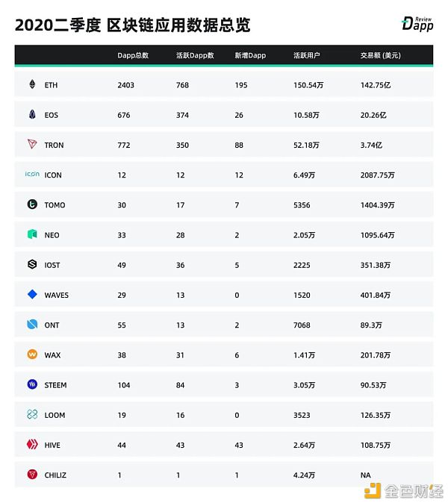This screenshot has width=448, height=503.
Task: Select the red TRON logo icon
Action: pyautogui.click(x=32, y=145)
